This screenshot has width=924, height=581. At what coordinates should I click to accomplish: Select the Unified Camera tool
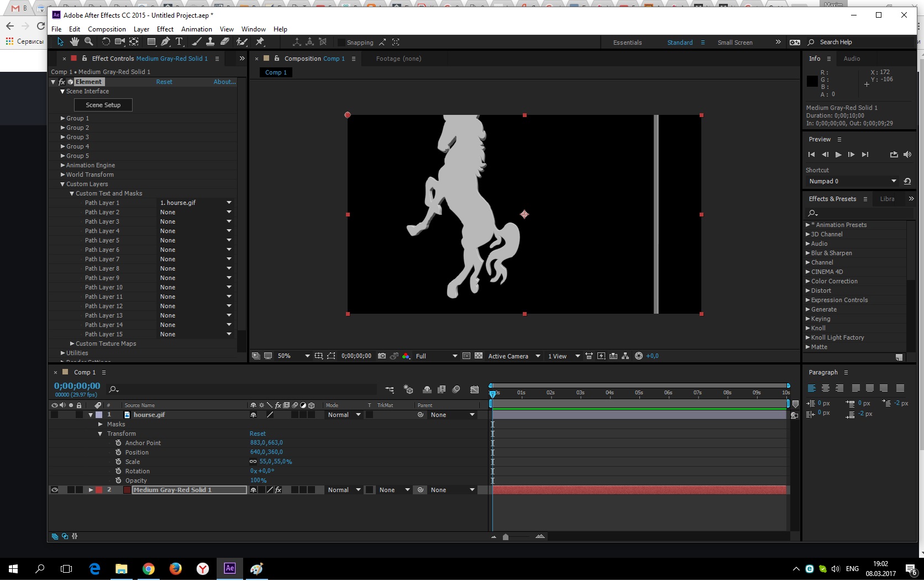pyautogui.click(x=119, y=42)
